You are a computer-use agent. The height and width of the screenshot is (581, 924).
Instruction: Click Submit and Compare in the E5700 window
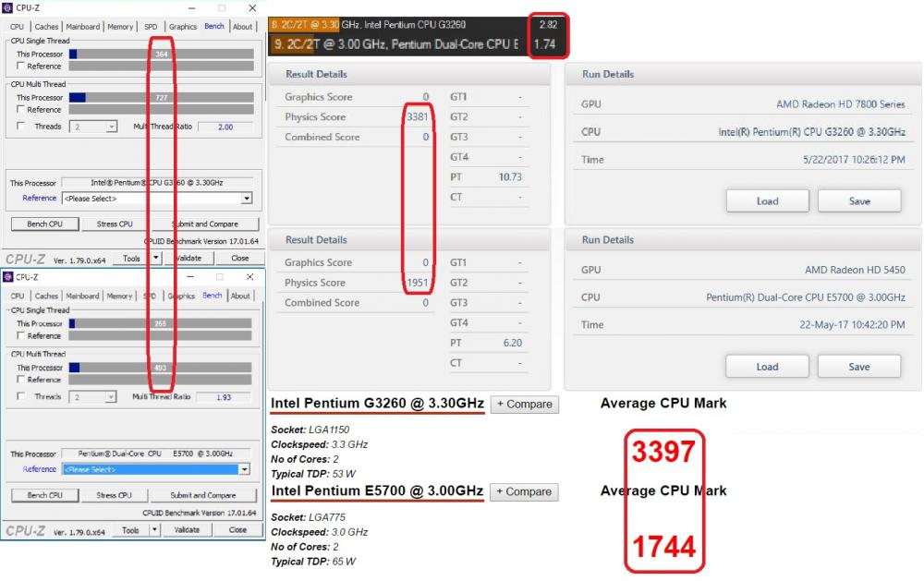pyautogui.click(x=203, y=495)
